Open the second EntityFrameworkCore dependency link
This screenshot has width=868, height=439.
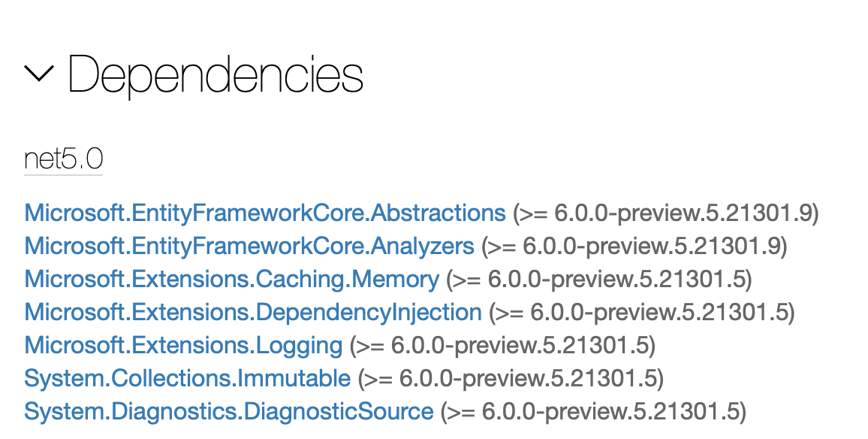coord(249,246)
